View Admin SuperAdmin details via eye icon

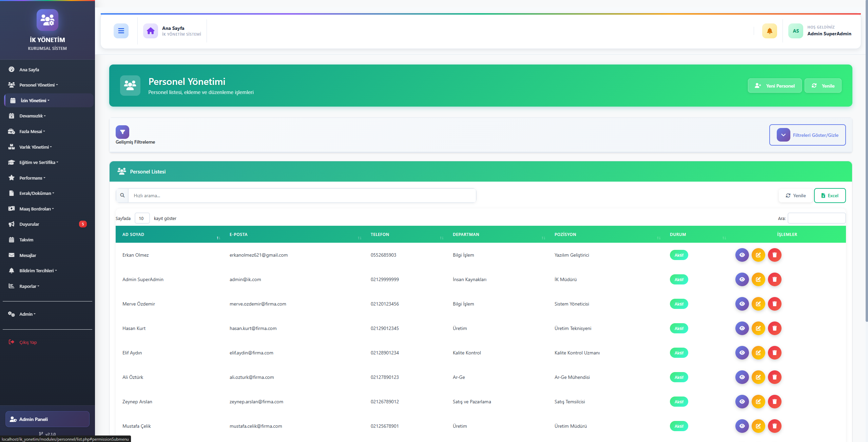pos(742,279)
